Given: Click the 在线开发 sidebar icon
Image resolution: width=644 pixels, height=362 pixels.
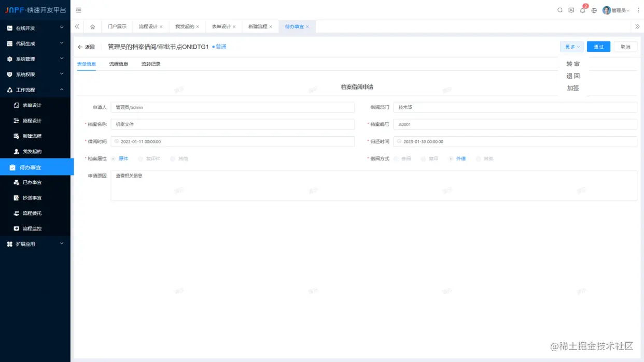Looking at the screenshot, I should [10, 28].
